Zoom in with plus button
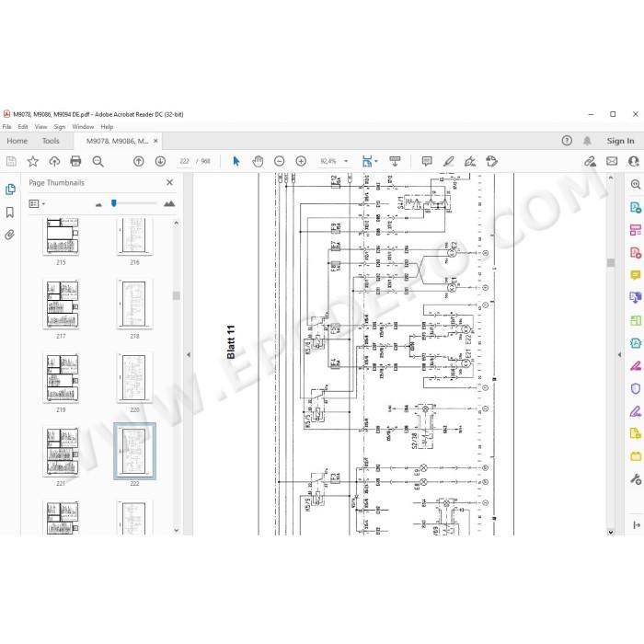644x644 pixels. coord(301,161)
